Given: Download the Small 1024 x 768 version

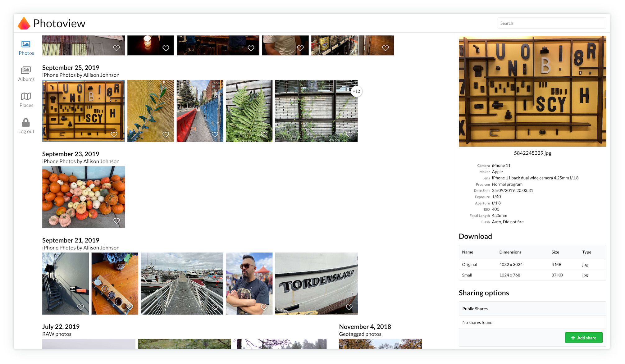Looking at the screenshot, I should (467, 275).
